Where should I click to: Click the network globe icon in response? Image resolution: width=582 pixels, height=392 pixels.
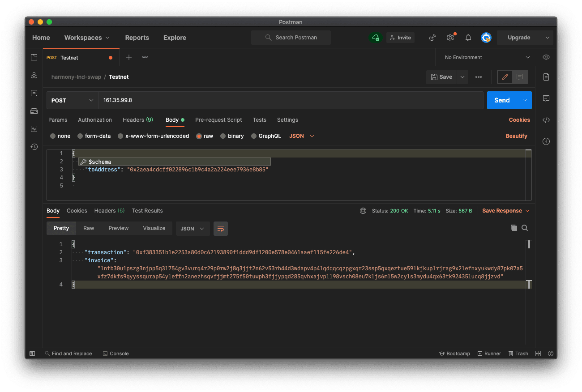point(363,211)
